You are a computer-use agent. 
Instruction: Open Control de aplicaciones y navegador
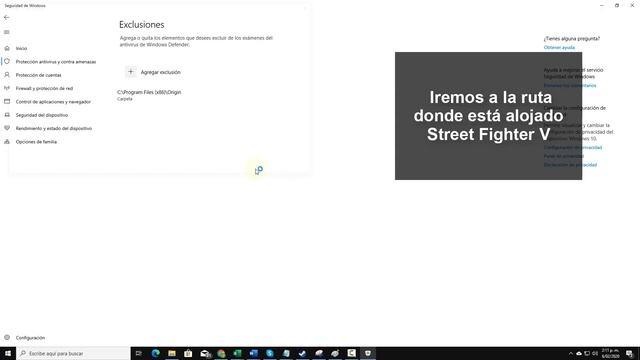(53, 102)
